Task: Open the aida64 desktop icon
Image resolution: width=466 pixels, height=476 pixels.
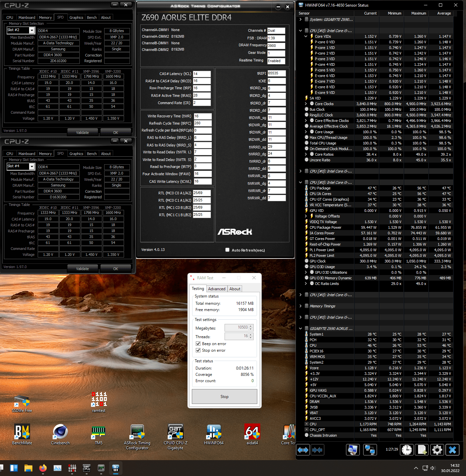Action: [x=252, y=434]
